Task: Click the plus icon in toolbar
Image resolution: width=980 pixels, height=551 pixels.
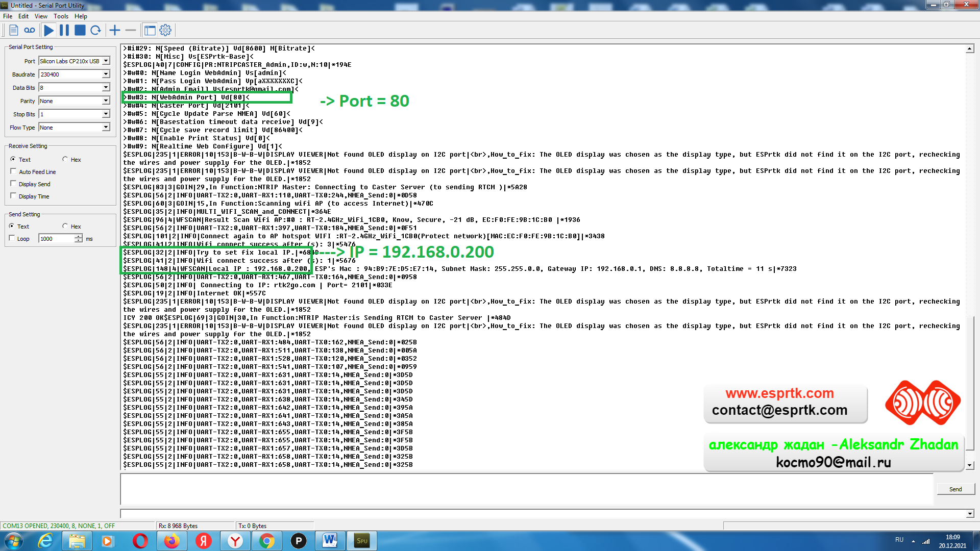Action: tap(115, 31)
